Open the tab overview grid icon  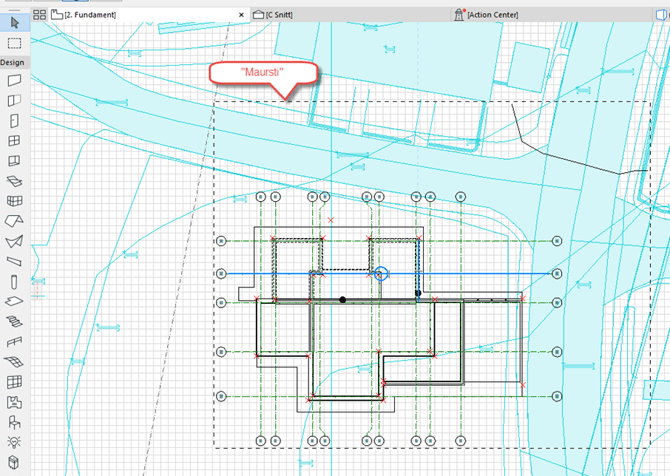pyautogui.click(x=39, y=15)
